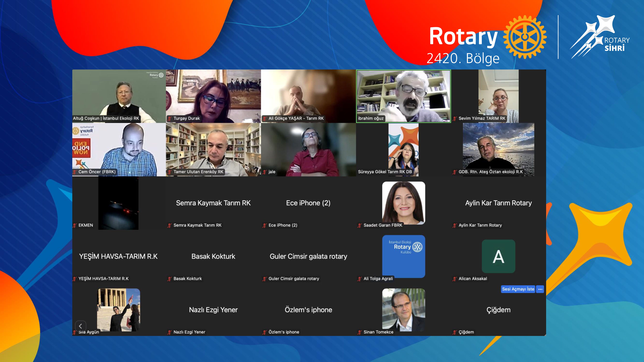Go to previous gallery page with left arrow
Screen dimensions: 644x362
pos(80,326)
